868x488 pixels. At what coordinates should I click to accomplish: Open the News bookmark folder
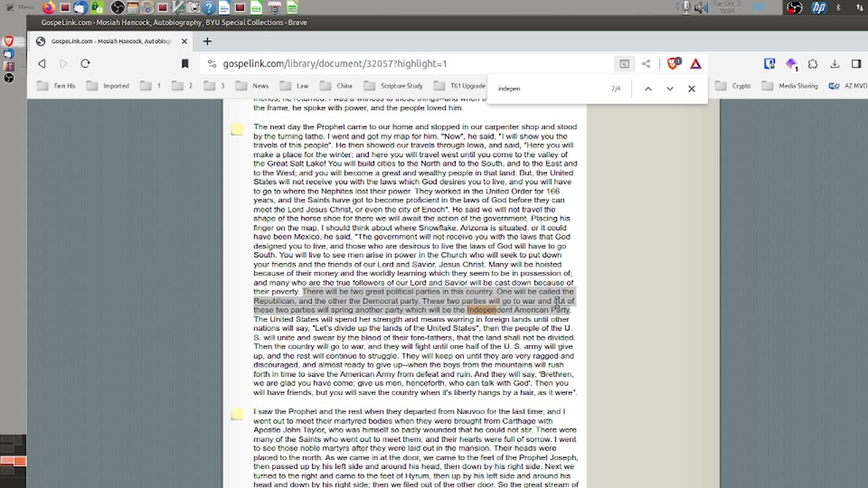coord(252,86)
